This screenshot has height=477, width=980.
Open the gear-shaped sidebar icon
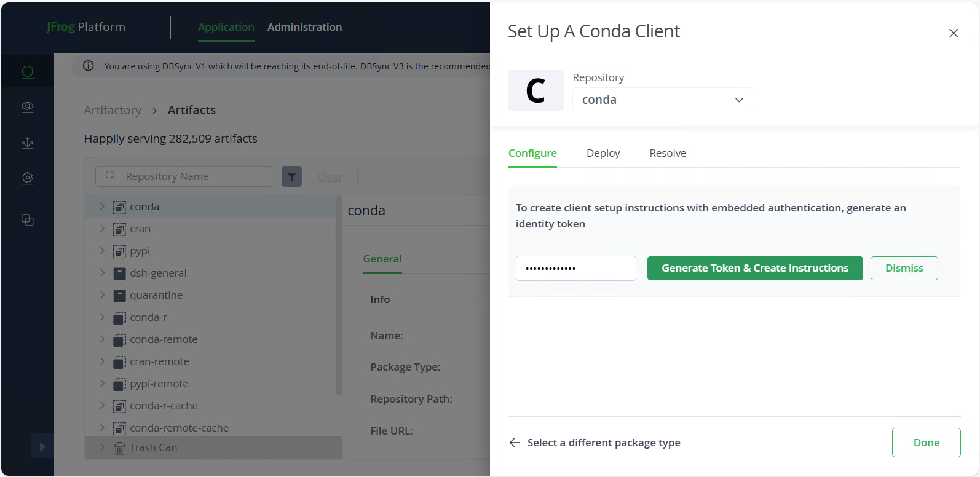point(28,178)
